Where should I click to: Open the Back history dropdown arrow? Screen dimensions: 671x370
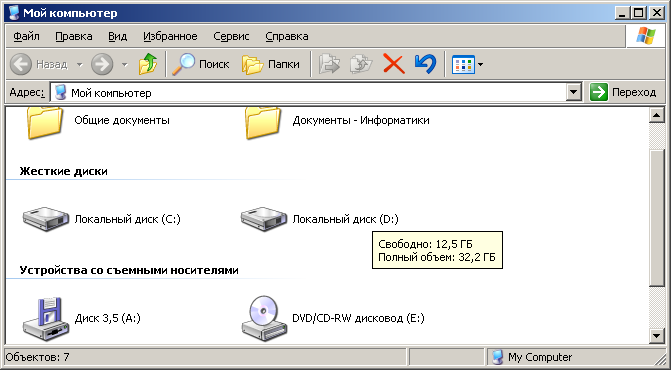(x=80, y=65)
